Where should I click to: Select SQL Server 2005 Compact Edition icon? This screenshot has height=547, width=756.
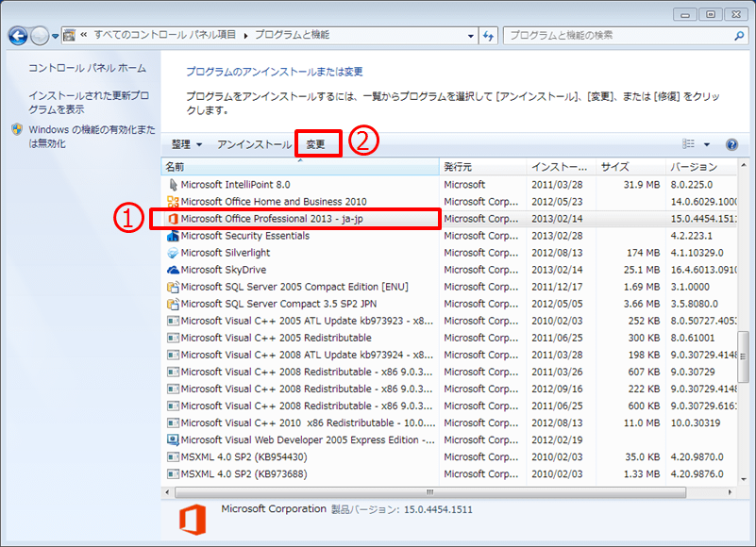coord(173,288)
